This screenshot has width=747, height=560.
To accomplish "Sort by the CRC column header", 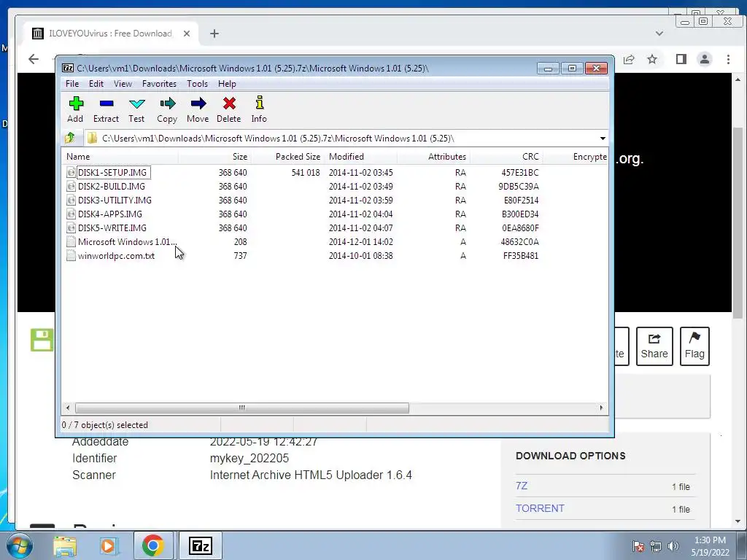I will click(x=506, y=157).
